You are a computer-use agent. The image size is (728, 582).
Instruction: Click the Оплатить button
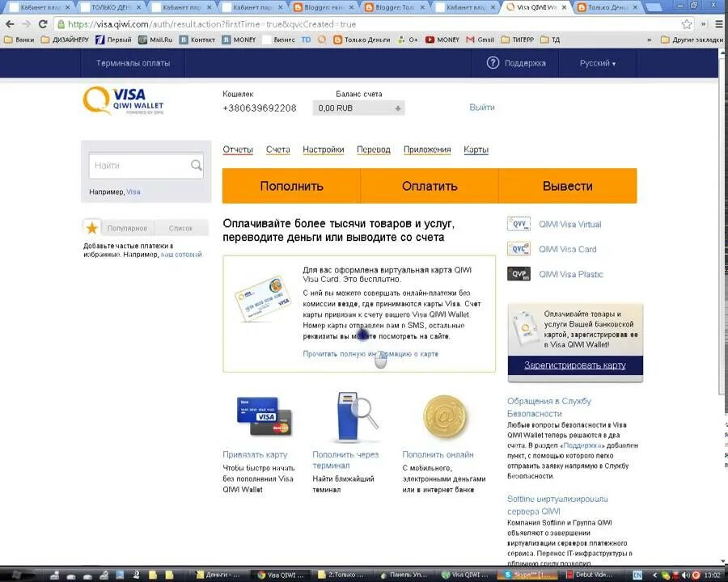[430, 186]
